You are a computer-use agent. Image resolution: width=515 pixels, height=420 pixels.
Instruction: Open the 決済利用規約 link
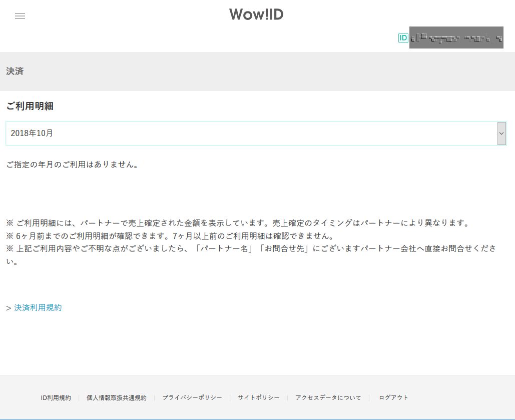point(38,307)
